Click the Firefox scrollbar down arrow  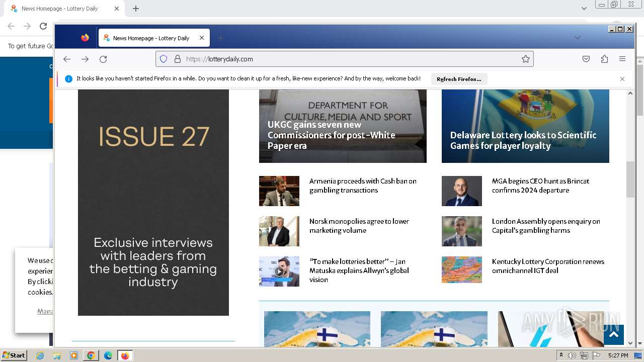click(630, 343)
